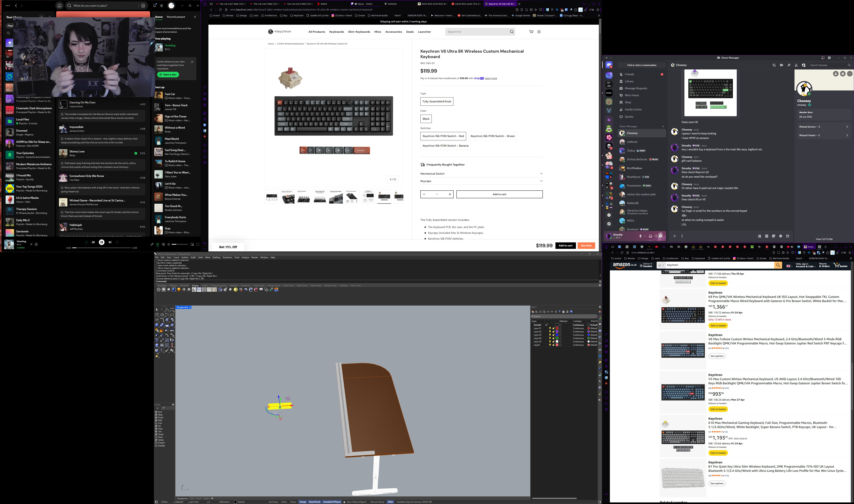
Task: Click the orange Buy Now button
Action: (x=586, y=246)
